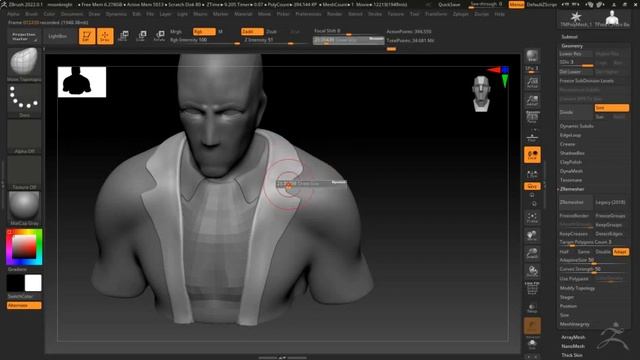Toggle the M material channel button
Image resolution: width=640 pixels, height=360 pixels.
coord(220,31)
